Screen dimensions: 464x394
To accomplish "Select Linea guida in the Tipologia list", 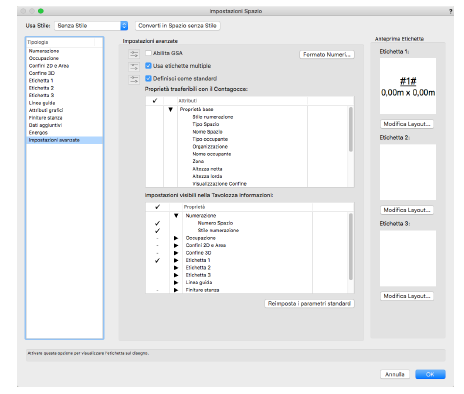I will tap(64, 103).
